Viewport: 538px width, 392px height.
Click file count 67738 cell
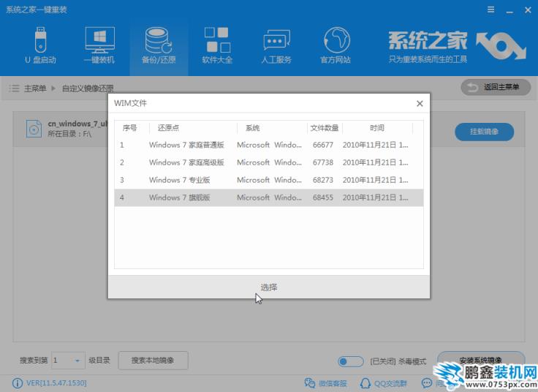(323, 162)
